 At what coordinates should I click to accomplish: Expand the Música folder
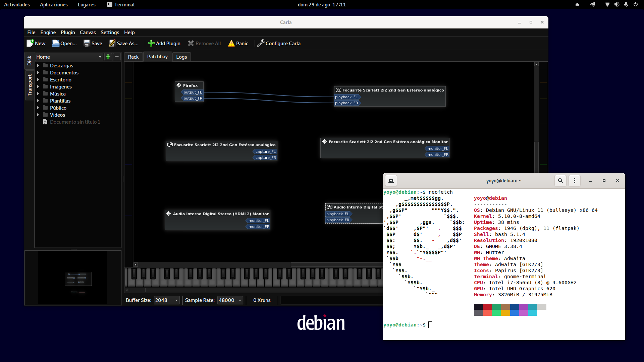[x=38, y=94]
